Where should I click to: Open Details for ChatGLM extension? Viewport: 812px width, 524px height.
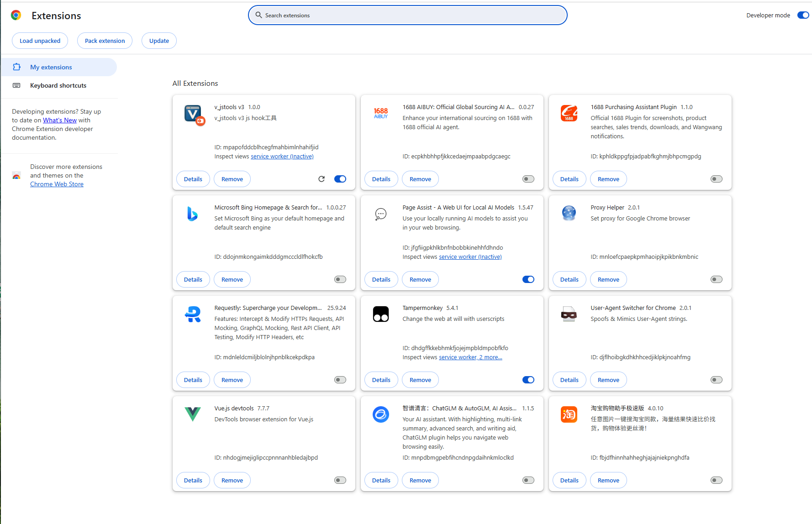[381, 480]
